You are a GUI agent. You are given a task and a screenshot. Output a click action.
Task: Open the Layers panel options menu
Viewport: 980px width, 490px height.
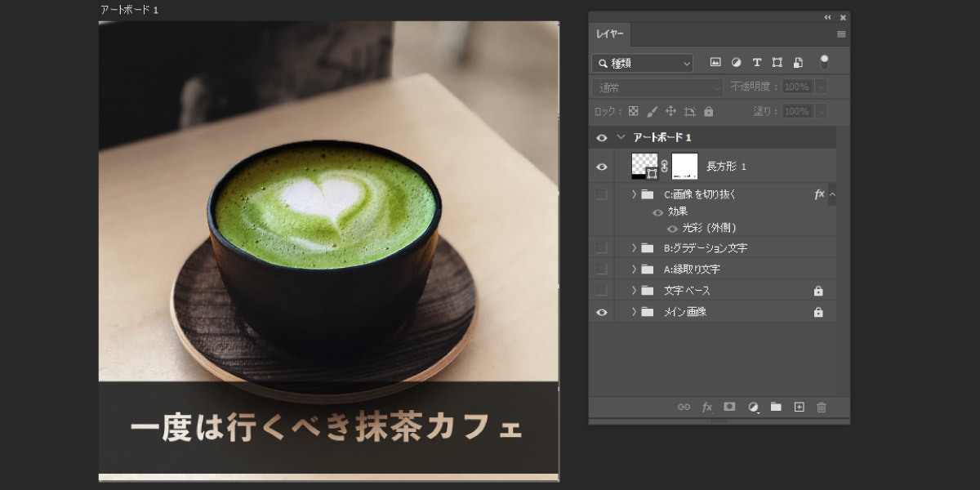click(841, 34)
